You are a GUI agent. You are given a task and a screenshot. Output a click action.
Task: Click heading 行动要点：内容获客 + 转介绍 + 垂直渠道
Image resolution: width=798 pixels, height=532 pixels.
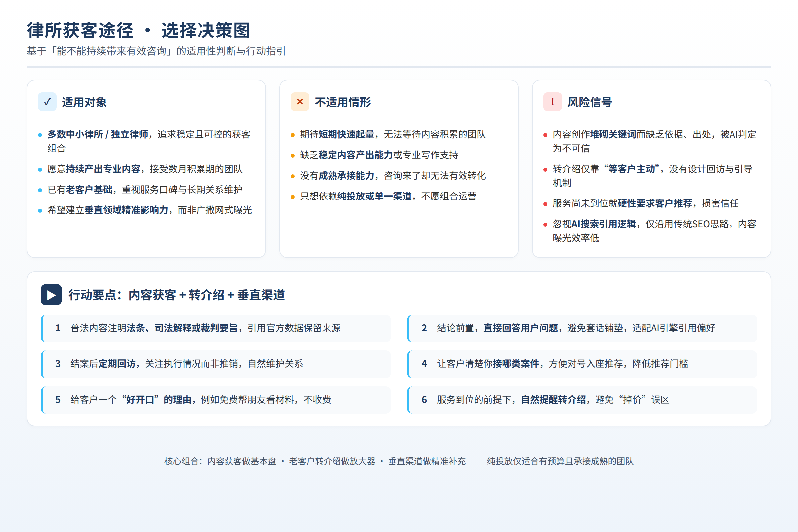pyautogui.click(x=177, y=295)
